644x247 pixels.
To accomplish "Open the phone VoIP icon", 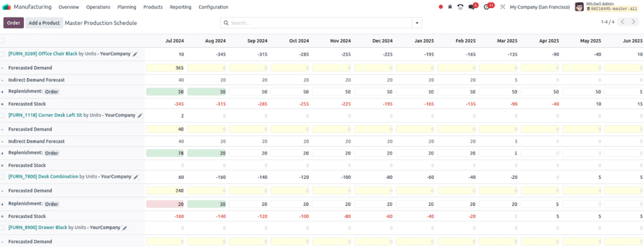I will pyautogui.click(x=460, y=7).
